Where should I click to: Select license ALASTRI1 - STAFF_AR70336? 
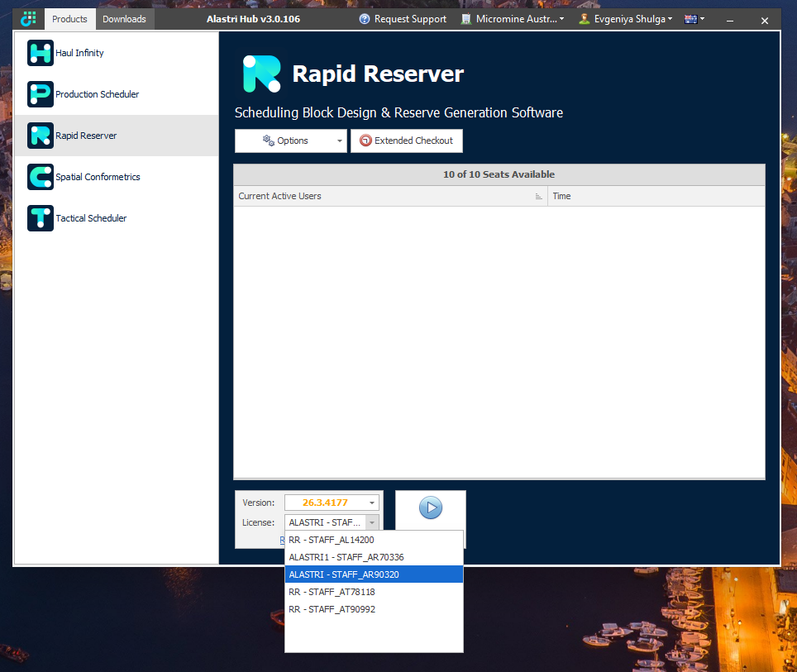(374, 557)
